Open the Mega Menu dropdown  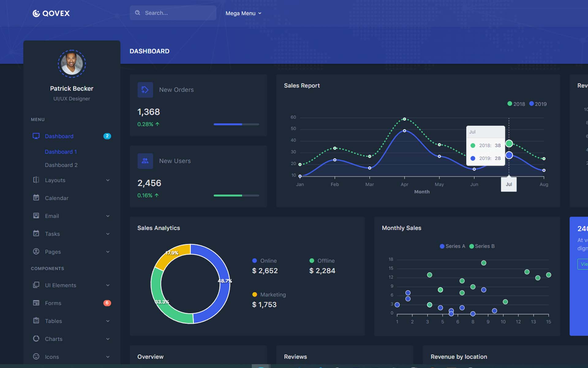pos(243,13)
